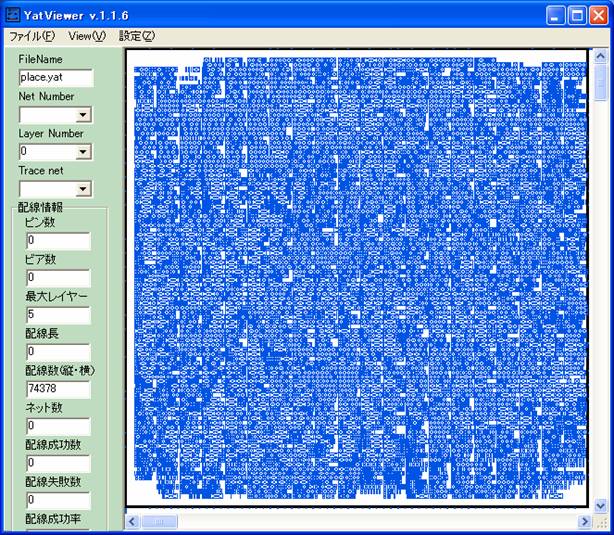Click the ビア数 value field
This screenshot has width=614, height=535.
click(58, 278)
